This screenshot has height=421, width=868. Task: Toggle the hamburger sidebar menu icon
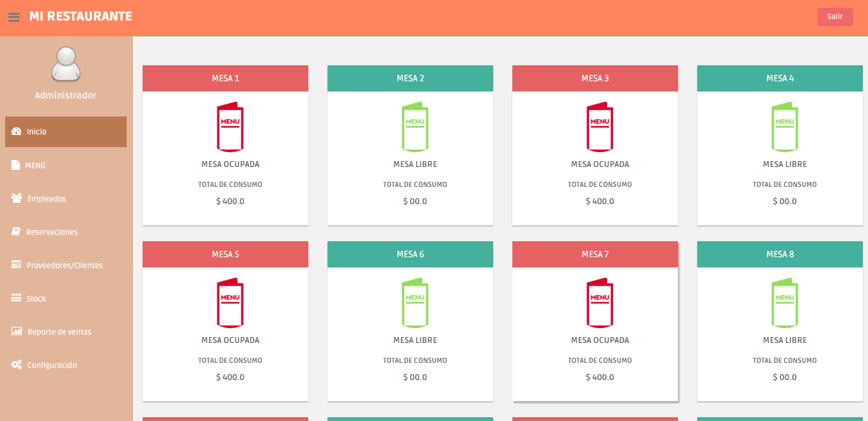click(x=14, y=17)
